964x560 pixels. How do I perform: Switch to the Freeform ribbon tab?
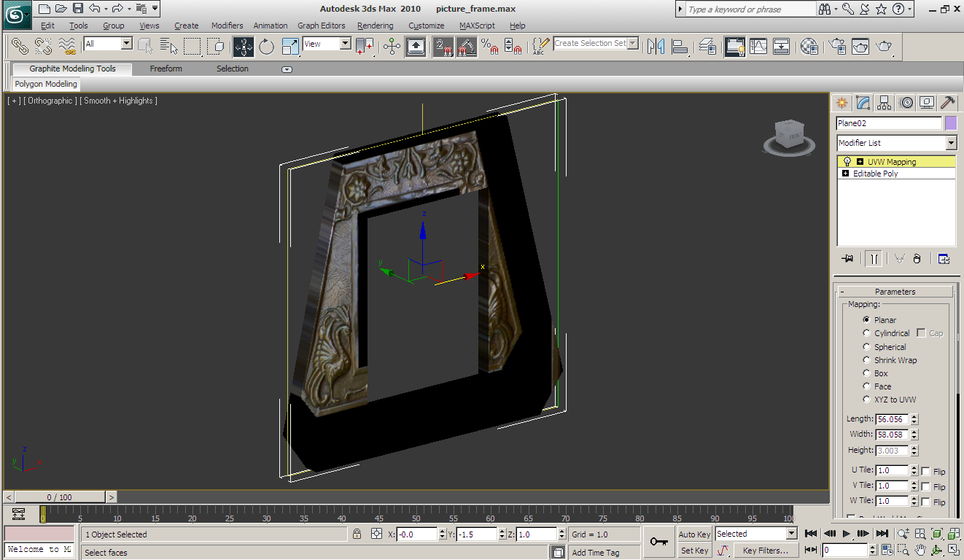tap(166, 69)
